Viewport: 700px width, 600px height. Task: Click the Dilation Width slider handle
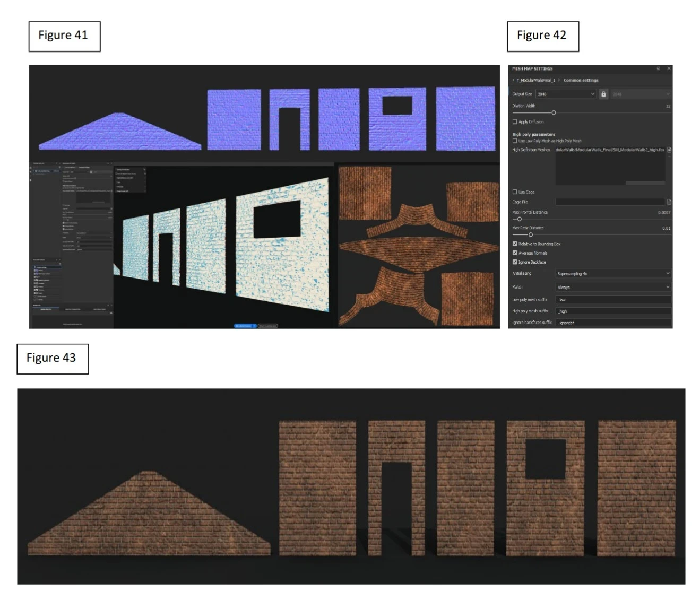pyautogui.click(x=554, y=112)
